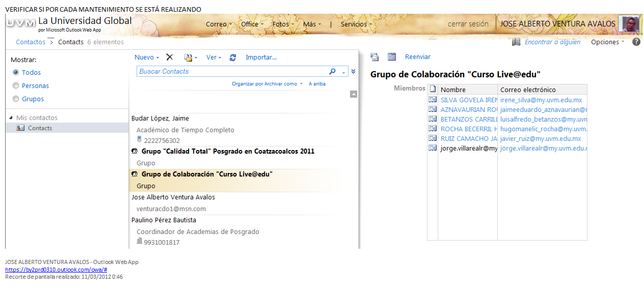Click the search magnifier icon
This screenshot has width=644, height=294.
[x=333, y=72]
